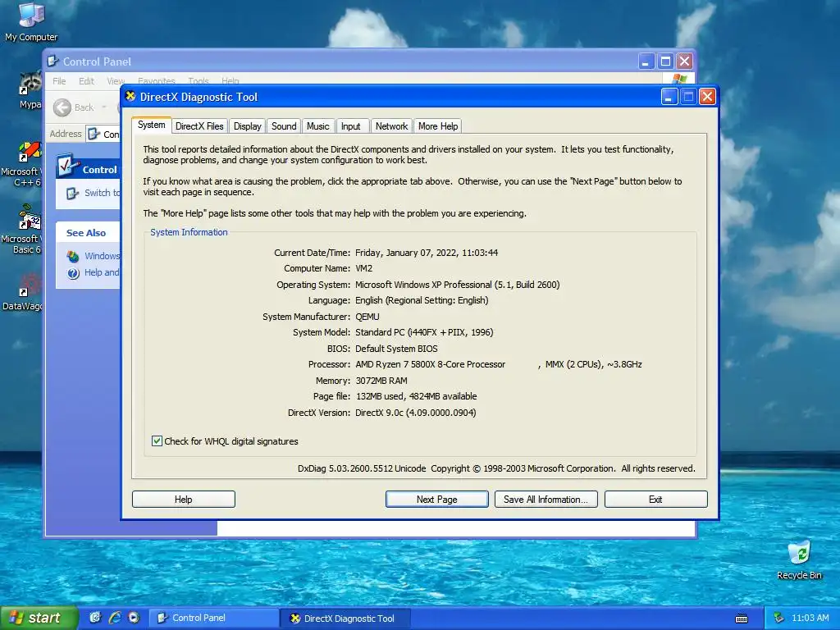The image size is (840, 630).
Task: Click the Back arrow in Control Panel
Action: (x=62, y=107)
